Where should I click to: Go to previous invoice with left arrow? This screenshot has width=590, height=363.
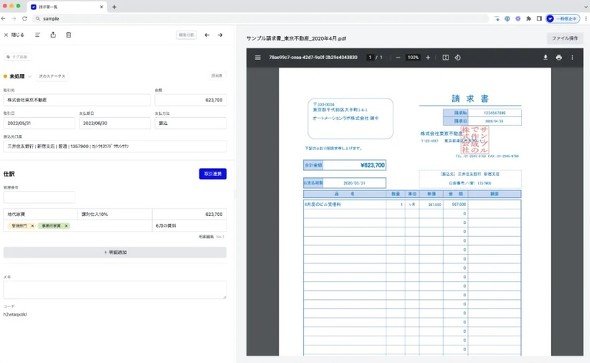coord(207,35)
